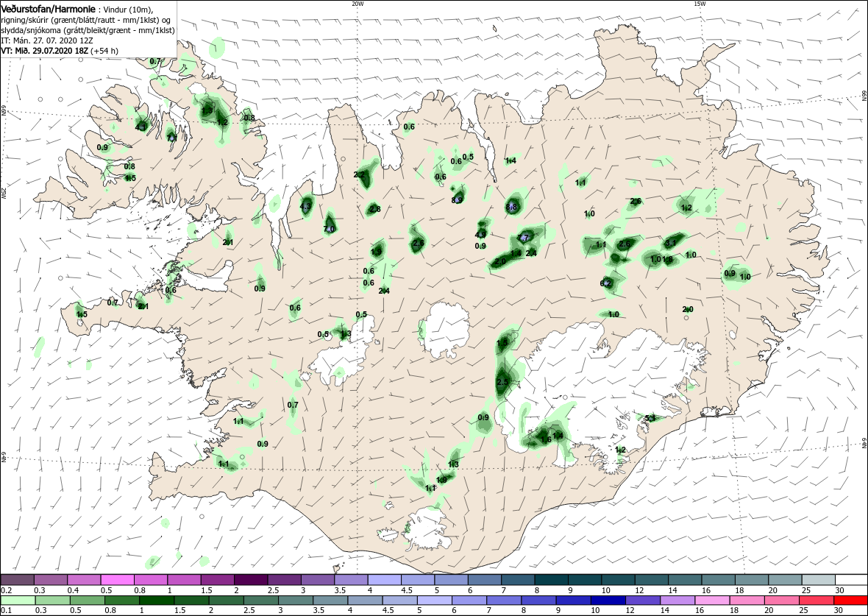Select the bright pink 0.5 snow-scale swatch

click(118, 580)
